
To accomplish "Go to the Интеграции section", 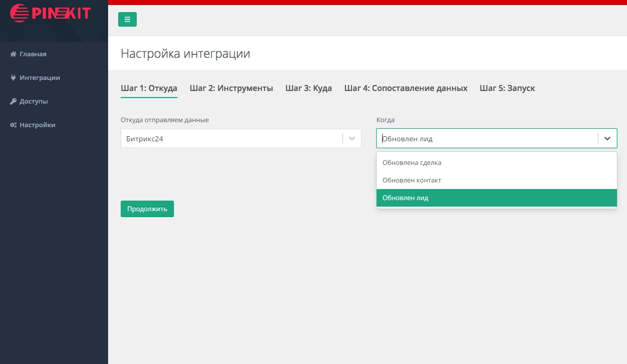I will pyautogui.click(x=40, y=78).
